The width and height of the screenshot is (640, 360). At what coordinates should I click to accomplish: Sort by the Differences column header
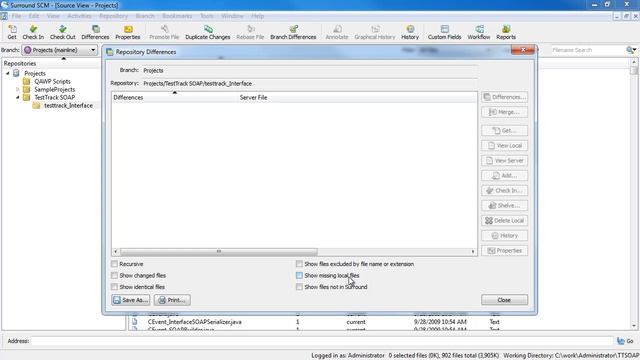[175, 98]
